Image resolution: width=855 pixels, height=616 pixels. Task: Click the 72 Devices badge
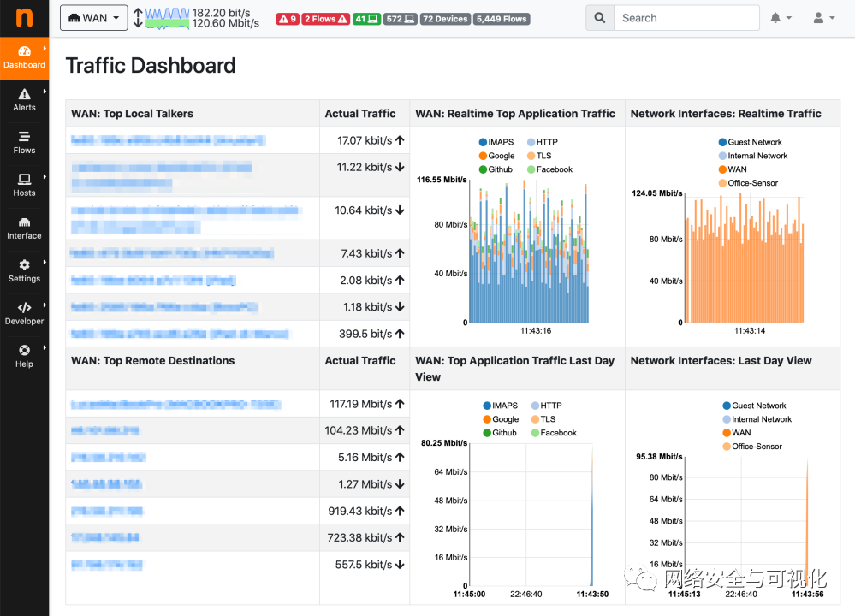tap(445, 19)
